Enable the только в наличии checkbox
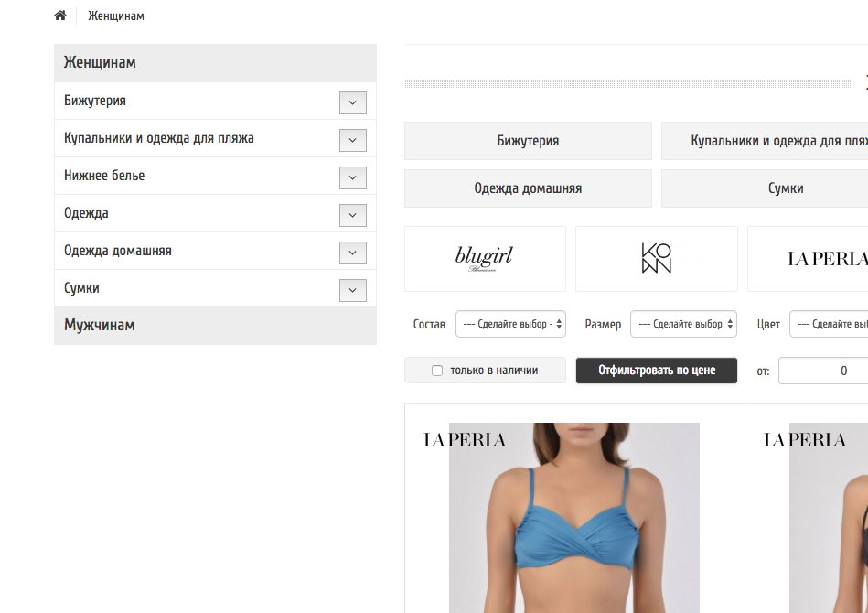This screenshot has height=613, width=868. pos(437,371)
